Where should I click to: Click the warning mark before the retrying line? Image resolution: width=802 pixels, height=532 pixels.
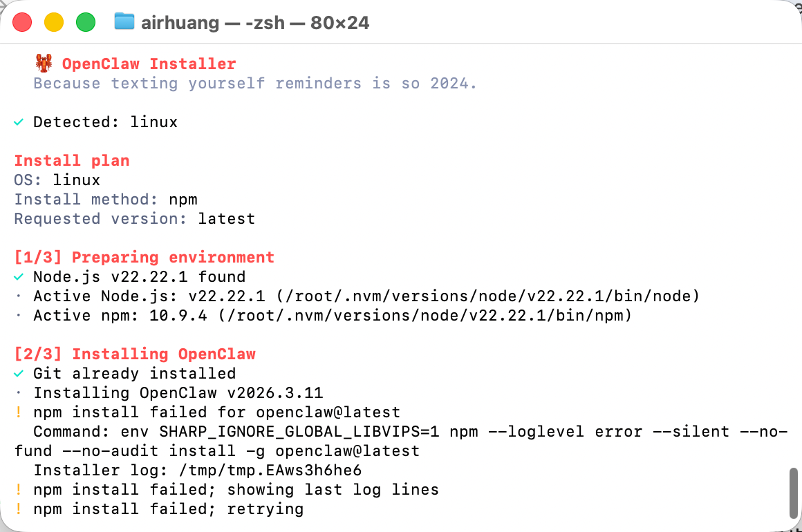(x=19, y=509)
